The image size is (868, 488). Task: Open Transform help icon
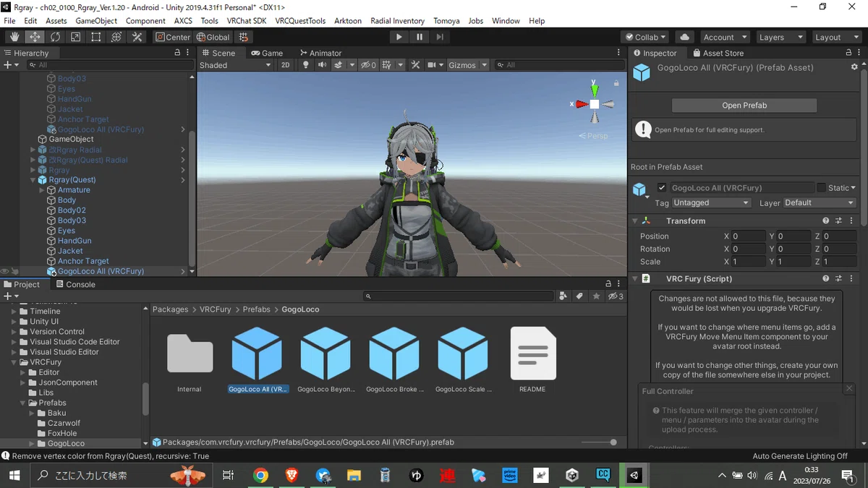tap(825, 221)
